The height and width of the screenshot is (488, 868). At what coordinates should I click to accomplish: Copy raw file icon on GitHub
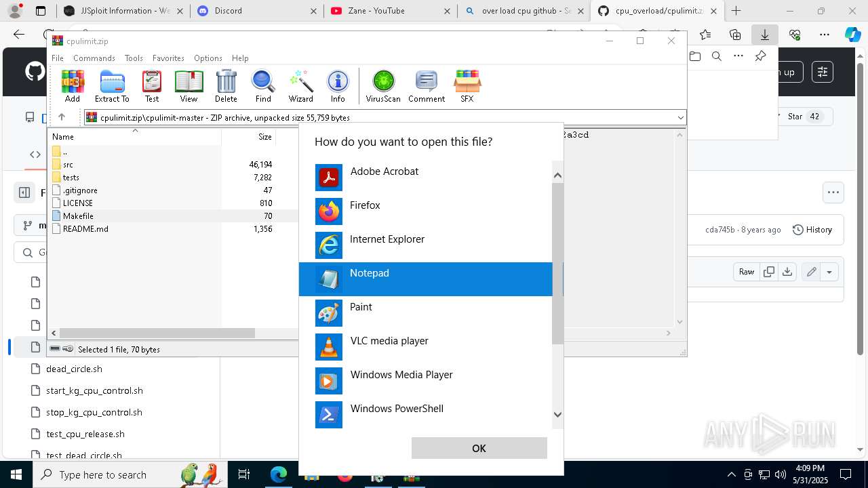coord(769,272)
